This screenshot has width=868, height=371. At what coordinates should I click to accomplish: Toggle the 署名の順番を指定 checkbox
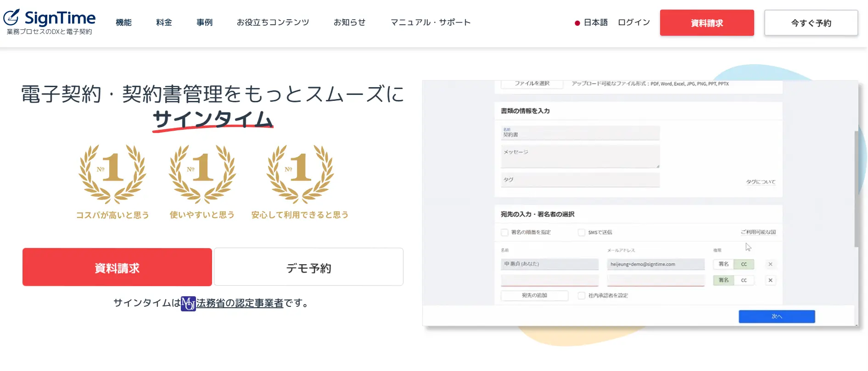[x=504, y=233]
